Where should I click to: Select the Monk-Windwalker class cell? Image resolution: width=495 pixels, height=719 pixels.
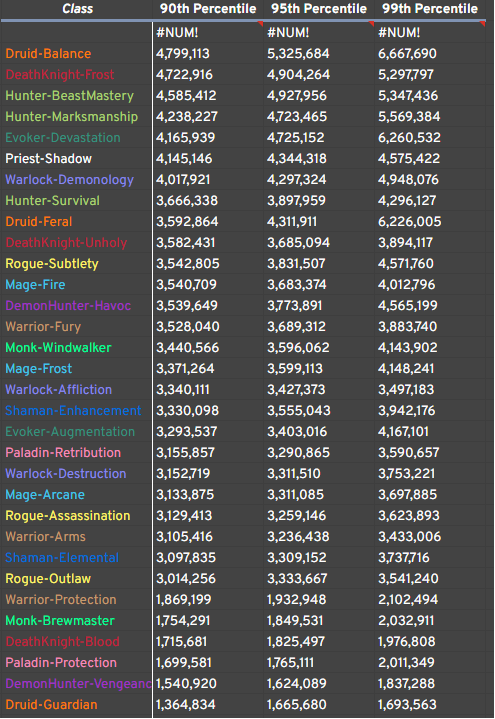click(x=76, y=348)
